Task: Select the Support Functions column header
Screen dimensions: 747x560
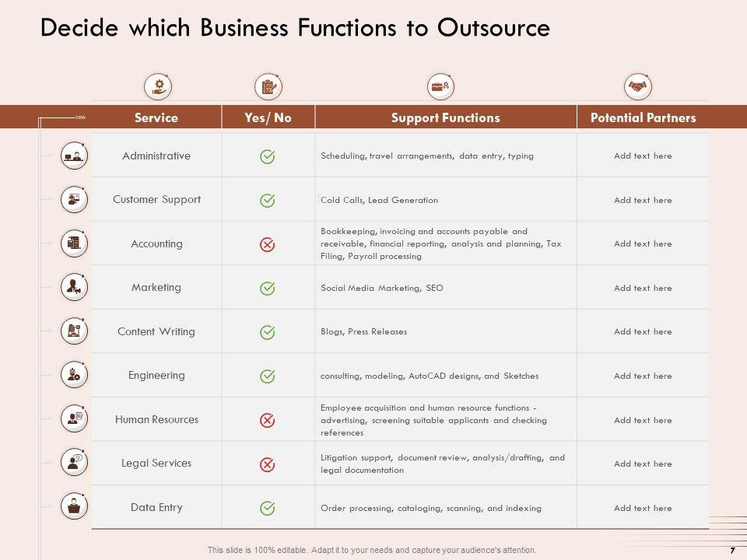Action: pyautogui.click(x=446, y=118)
